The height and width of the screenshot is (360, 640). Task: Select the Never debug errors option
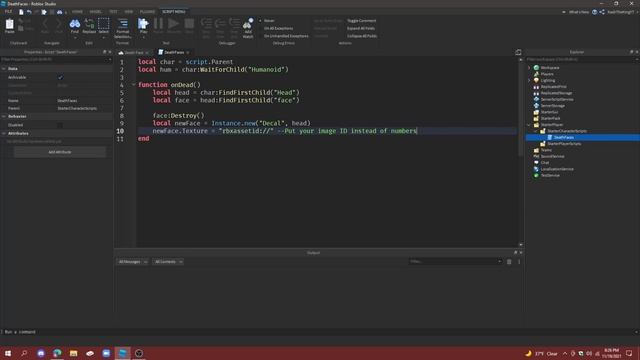pyautogui.click(x=267, y=21)
